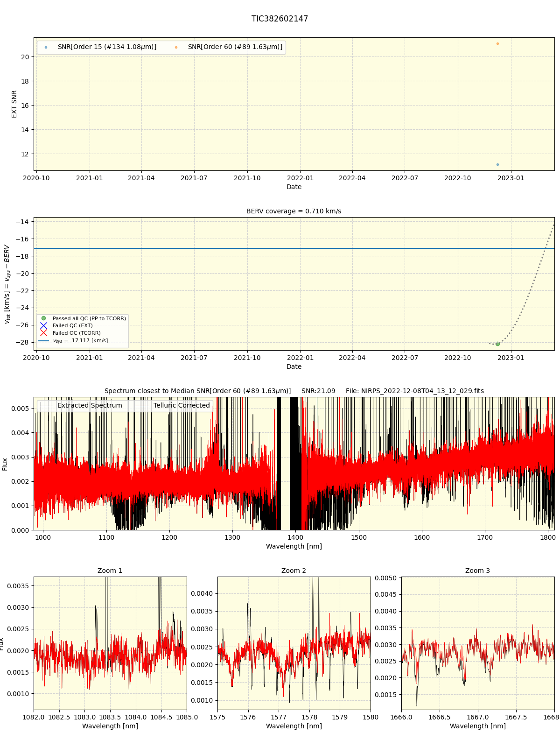The image size is (560, 747).
Task: Select the Failed QC (TCORR) legend entry
Action: tap(70, 333)
